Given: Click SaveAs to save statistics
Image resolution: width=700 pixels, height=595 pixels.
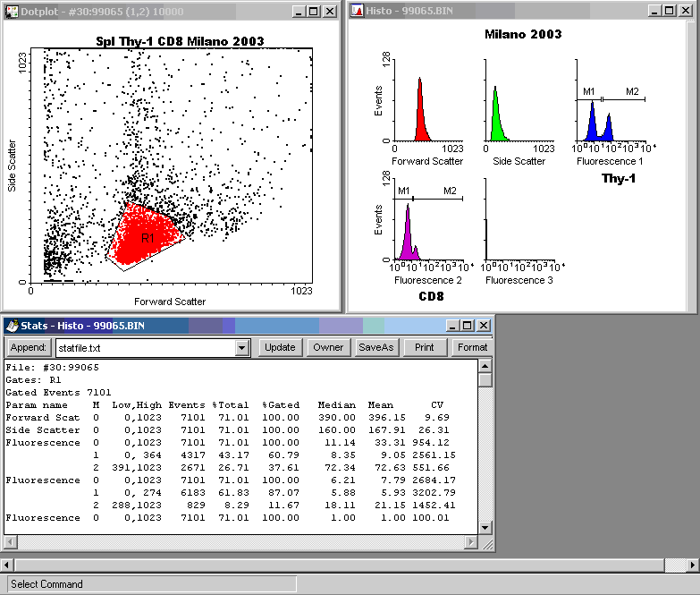Looking at the screenshot, I should [375, 347].
